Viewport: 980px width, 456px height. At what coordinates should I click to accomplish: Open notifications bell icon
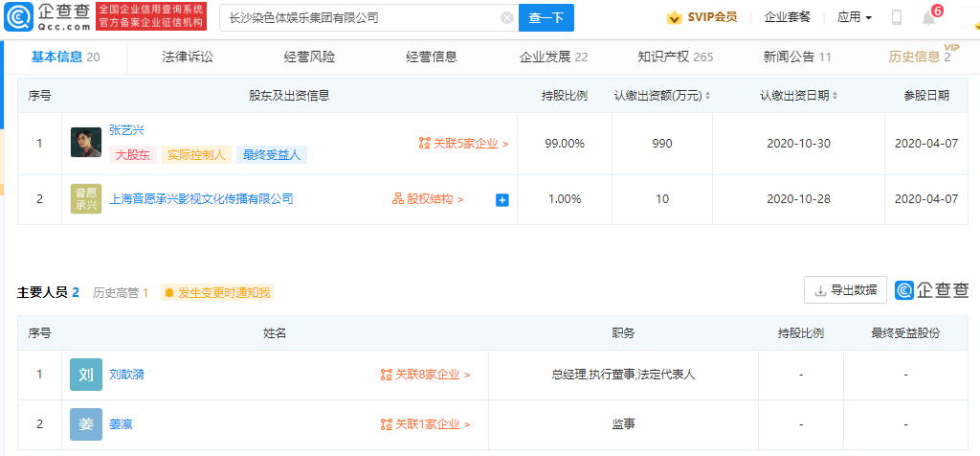[928, 19]
